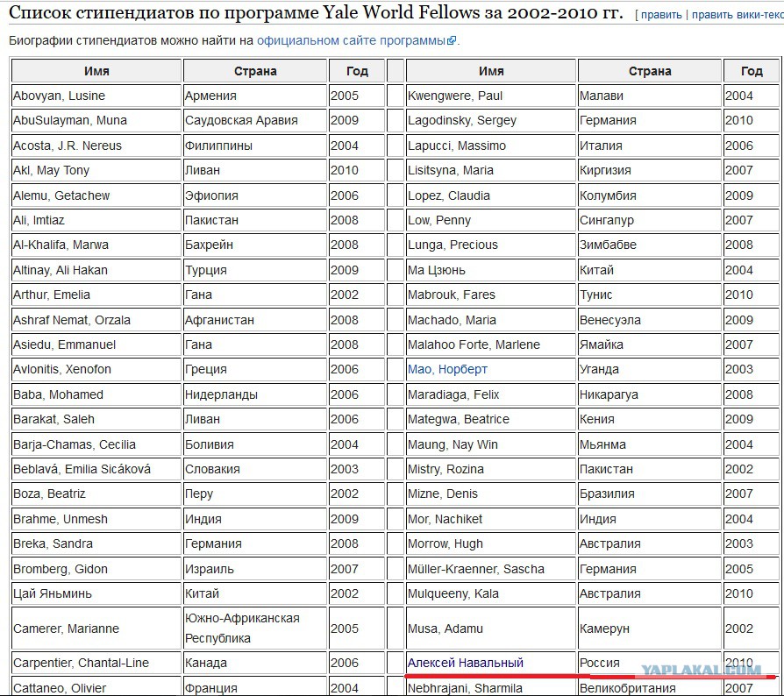Screen dimensions: 784x696
Task: Select the cell Baba, Mohamed
Action: tap(96, 394)
